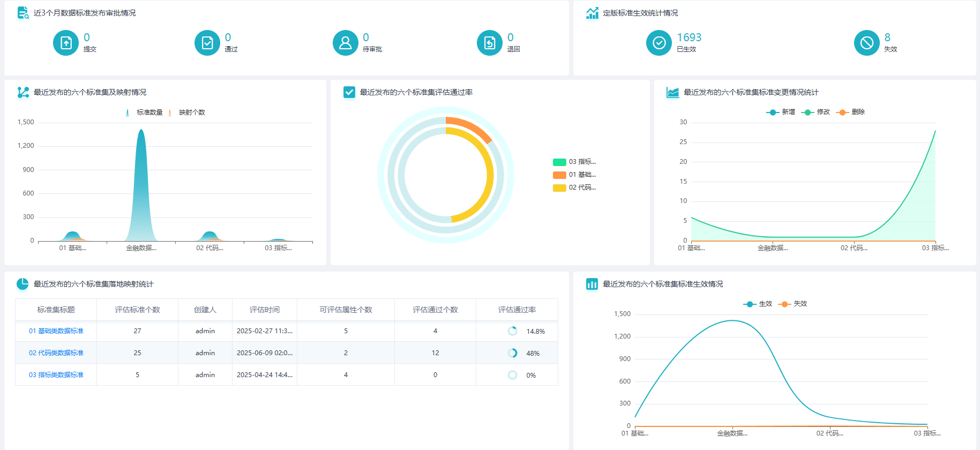Click the 03 指标 green legend swatch

[559, 162]
